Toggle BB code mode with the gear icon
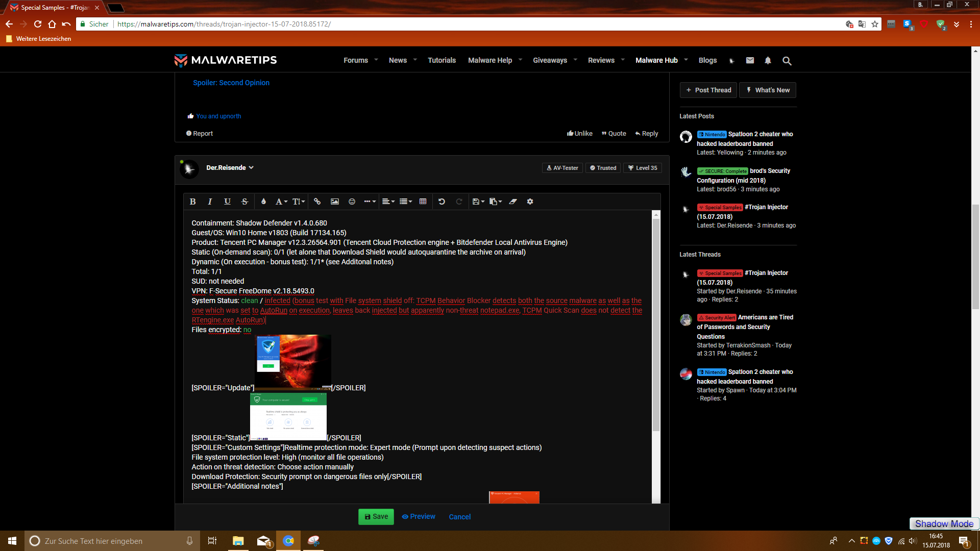 530,202
